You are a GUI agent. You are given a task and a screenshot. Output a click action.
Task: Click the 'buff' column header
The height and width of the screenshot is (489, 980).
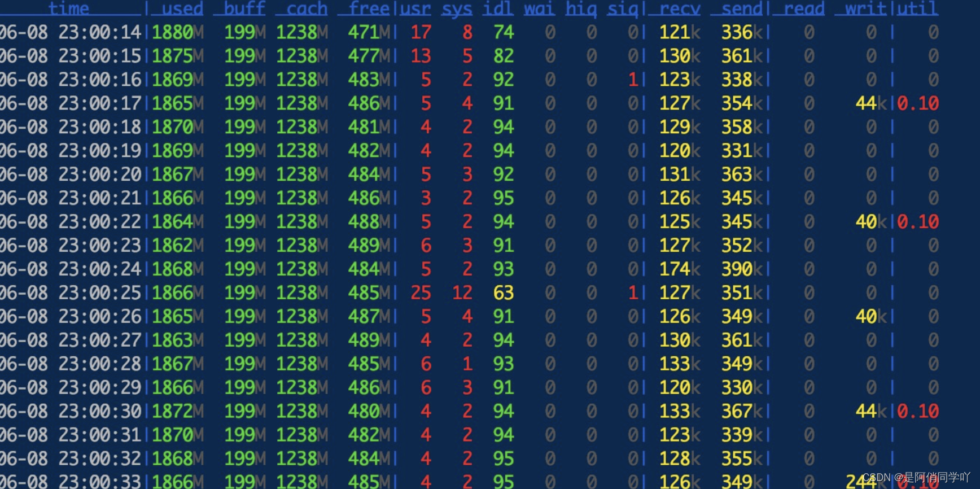(244, 8)
